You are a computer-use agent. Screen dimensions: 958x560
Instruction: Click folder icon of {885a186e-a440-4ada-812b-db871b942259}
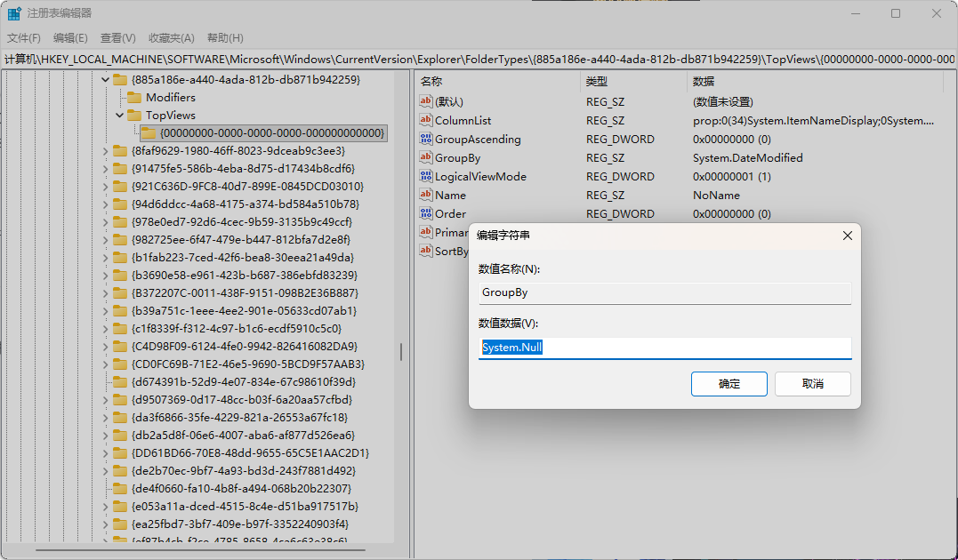click(x=120, y=79)
